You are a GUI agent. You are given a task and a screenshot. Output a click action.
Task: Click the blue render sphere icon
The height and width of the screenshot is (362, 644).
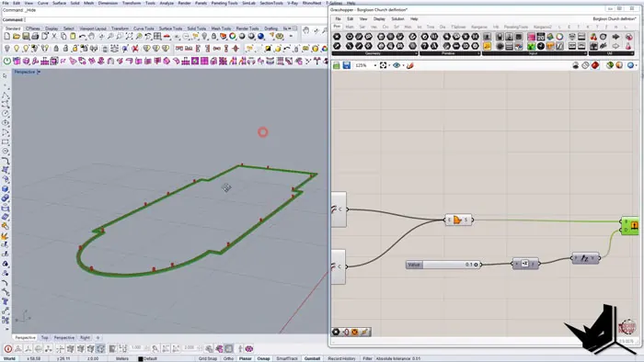click(260, 37)
